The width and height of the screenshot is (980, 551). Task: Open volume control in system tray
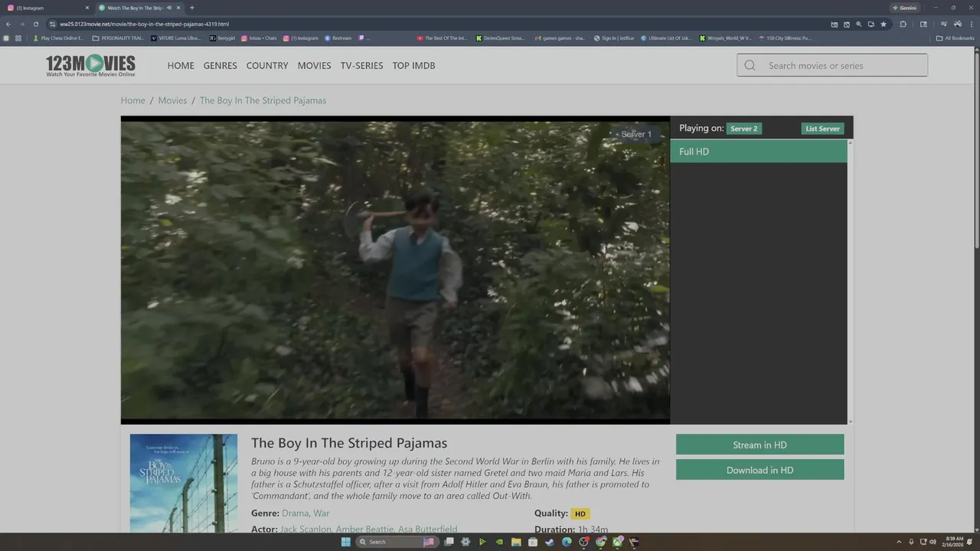tap(933, 542)
